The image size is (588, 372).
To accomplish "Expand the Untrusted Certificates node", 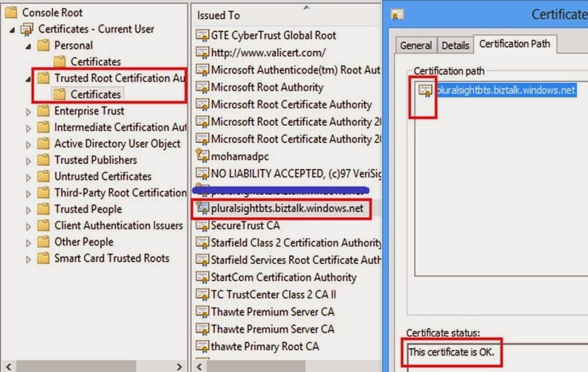I will [x=29, y=177].
